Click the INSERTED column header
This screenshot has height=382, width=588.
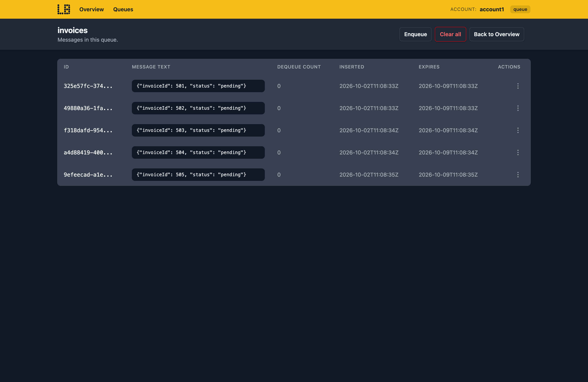tap(352, 67)
